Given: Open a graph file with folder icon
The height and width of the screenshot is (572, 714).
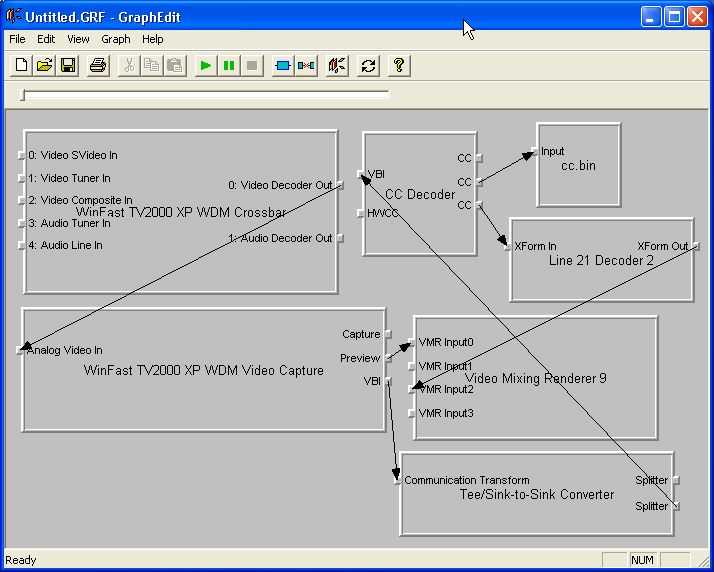Looking at the screenshot, I should coord(44,66).
